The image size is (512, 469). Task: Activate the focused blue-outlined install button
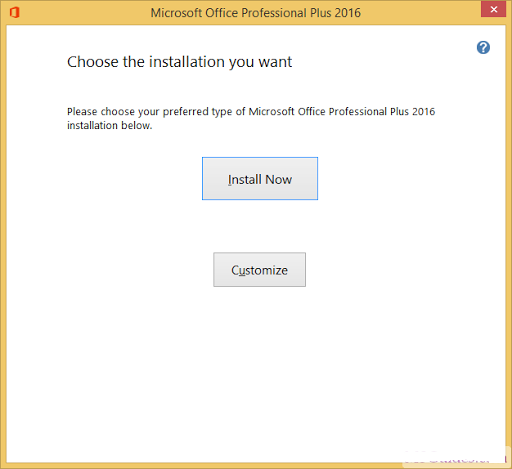click(x=260, y=179)
